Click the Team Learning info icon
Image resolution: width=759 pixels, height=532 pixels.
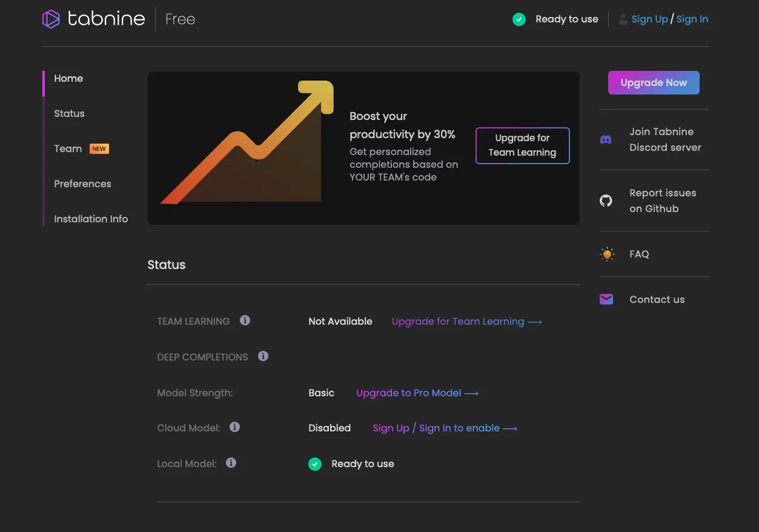(x=245, y=321)
